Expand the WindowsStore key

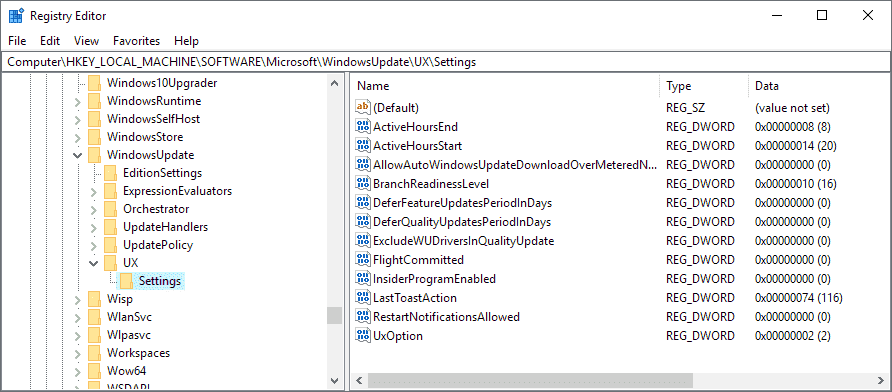click(77, 137)
